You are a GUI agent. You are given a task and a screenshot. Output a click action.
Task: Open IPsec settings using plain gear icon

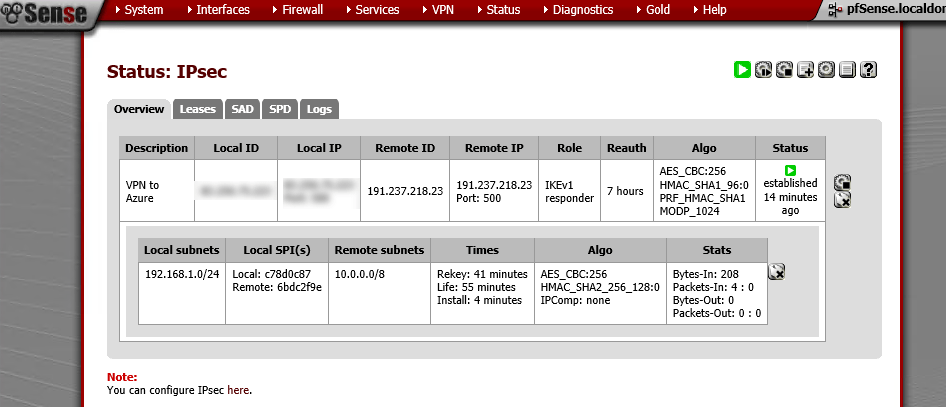[827, 70]
